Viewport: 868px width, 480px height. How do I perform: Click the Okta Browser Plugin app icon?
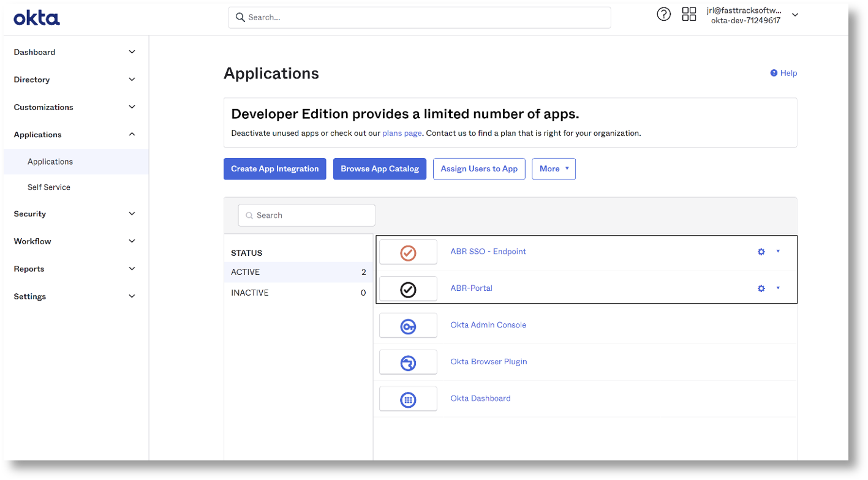click(x=408, y=362)
